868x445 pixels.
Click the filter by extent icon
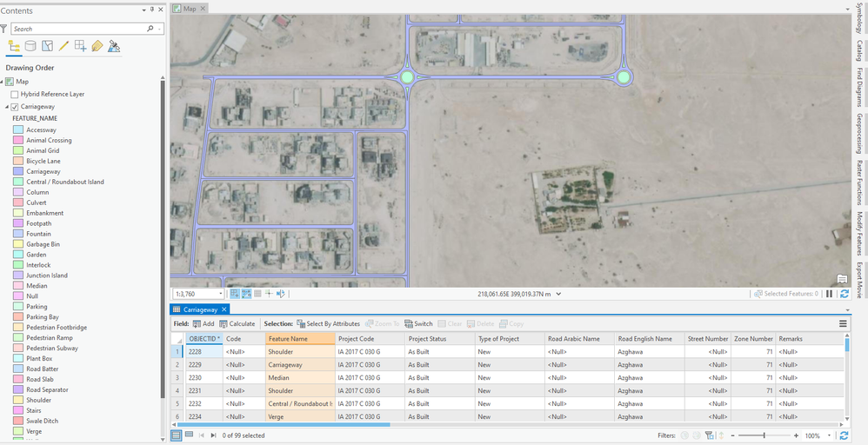click(x=709, y=435)
